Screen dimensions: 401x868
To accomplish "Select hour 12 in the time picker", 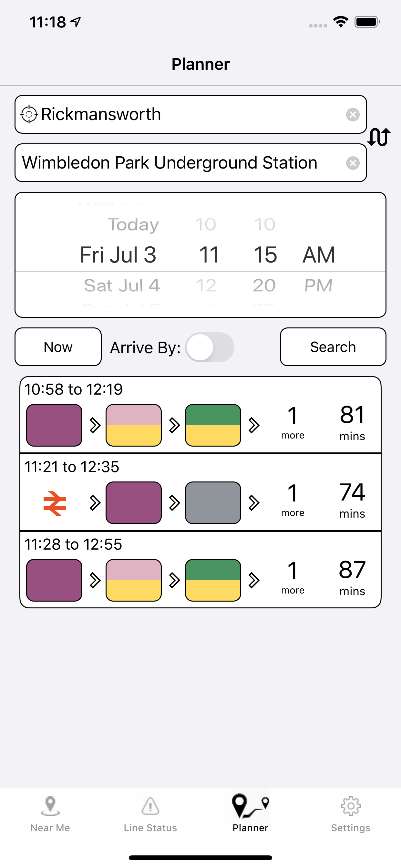I will (206, 286).
